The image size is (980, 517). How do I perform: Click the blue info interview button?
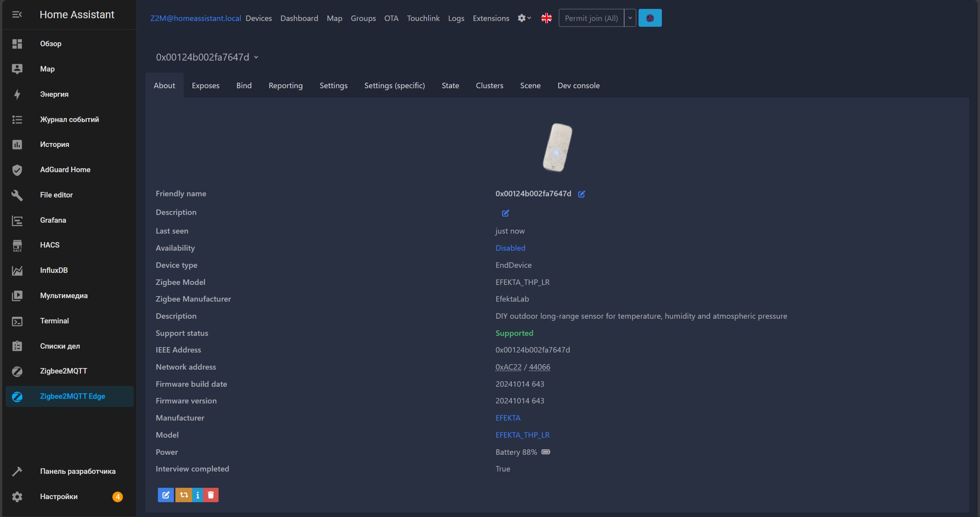(x=198, y=495)
